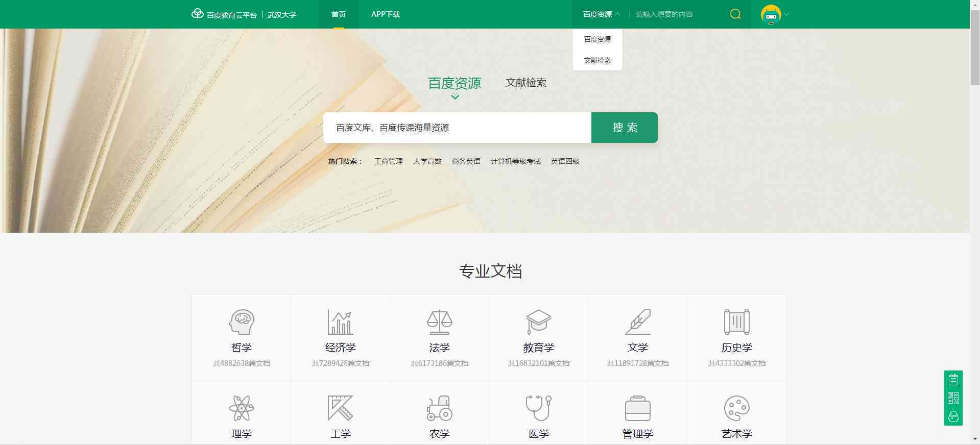Open the 理学 category title
This screenshot has width=980, height=445.
coord(242,434)
